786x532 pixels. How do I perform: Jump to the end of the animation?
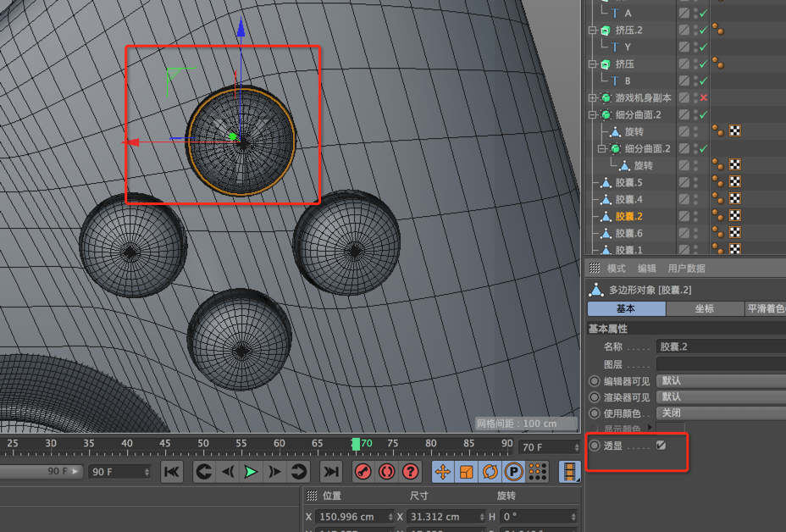(x=331, y=472)
